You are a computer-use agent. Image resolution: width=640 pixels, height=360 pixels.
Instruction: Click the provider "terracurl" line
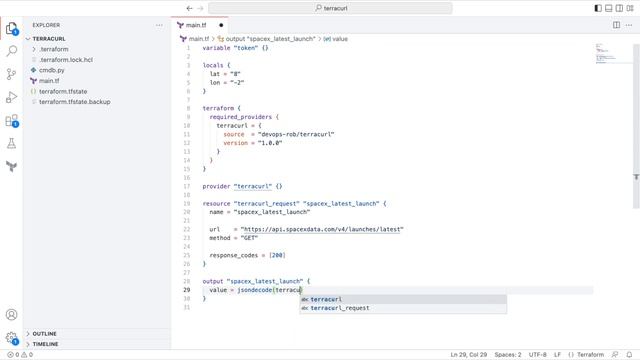(242, 186)
